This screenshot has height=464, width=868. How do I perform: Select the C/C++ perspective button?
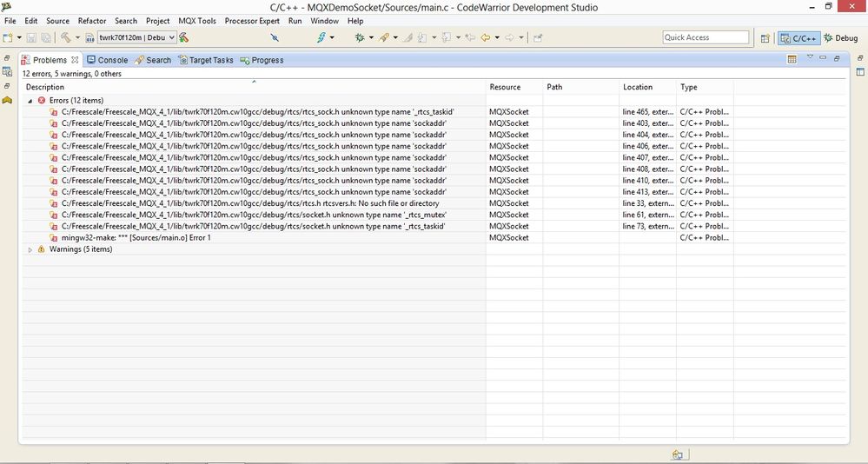click(x=798, y=37)
